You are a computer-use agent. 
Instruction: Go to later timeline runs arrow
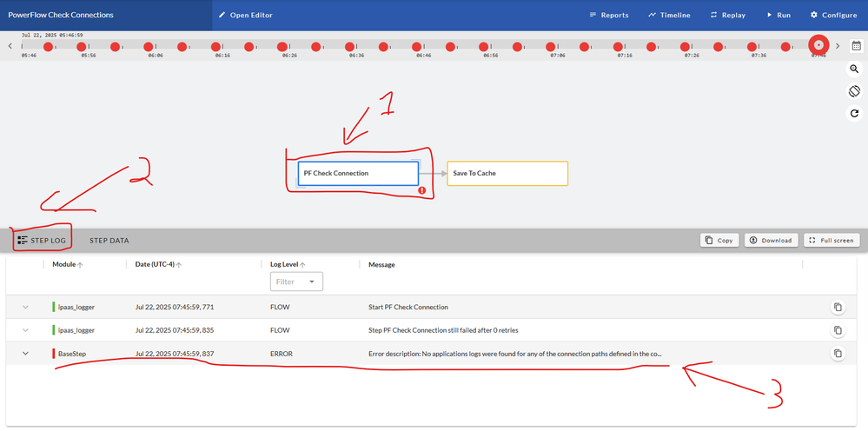point(838,46)
